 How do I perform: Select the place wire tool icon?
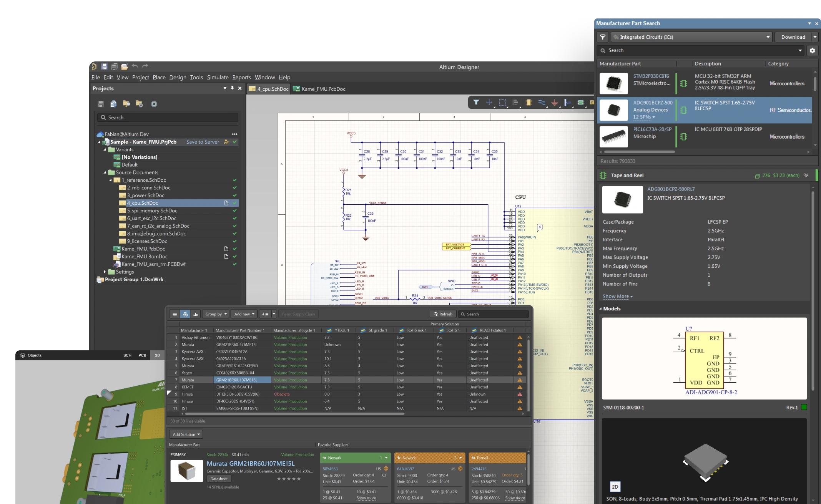[542, 103]
